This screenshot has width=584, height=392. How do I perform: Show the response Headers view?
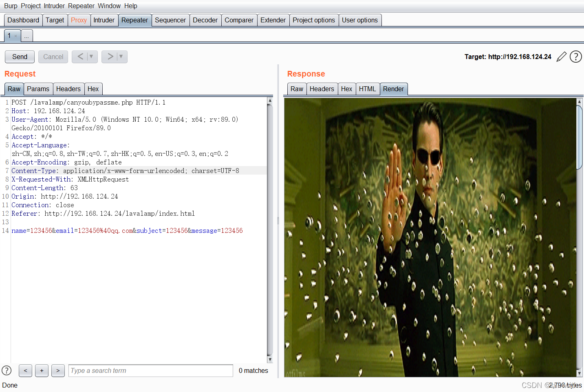[x=322, y=89]
